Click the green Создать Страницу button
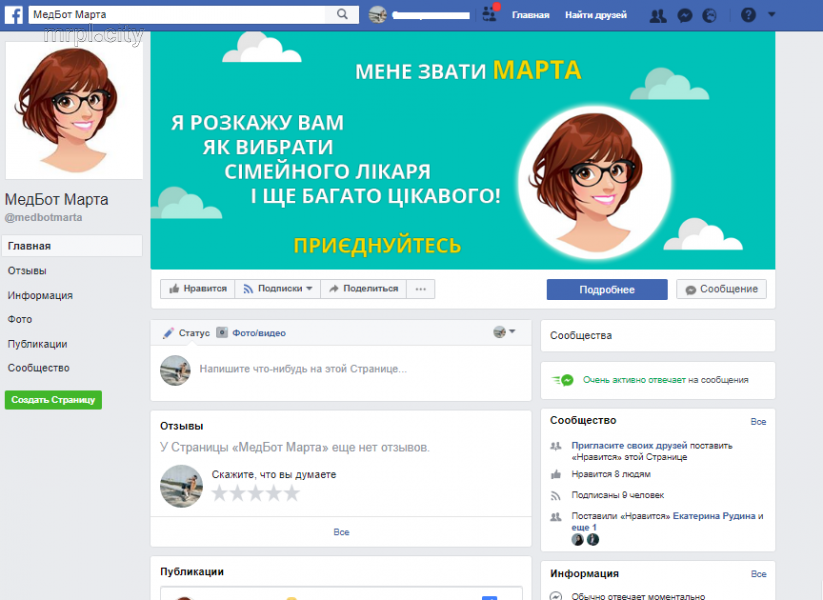 coord(53,400)
